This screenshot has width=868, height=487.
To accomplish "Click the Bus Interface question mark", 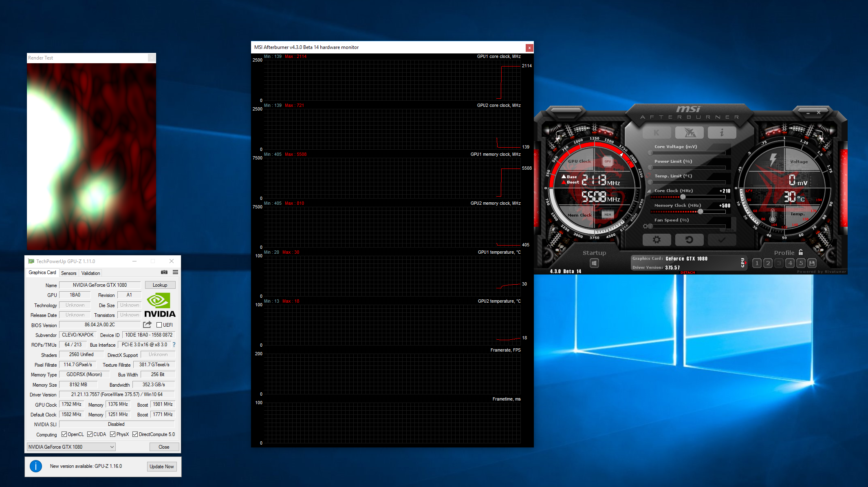I will click(174, 345).
